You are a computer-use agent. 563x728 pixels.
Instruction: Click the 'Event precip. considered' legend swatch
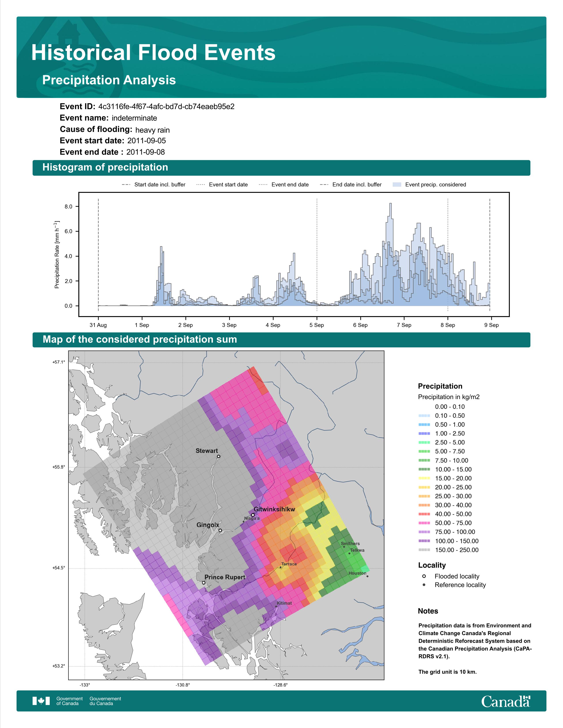[x=397, y=185]
